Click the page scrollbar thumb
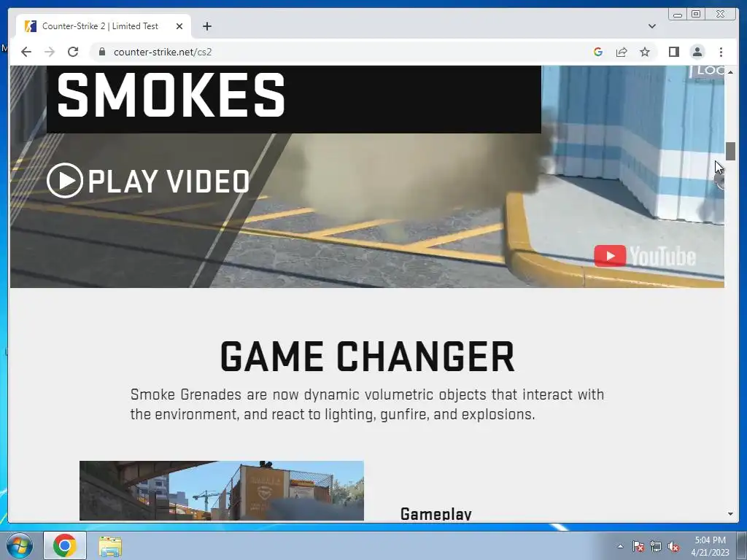Screen dimensions: 747x560 click(730, 152)
